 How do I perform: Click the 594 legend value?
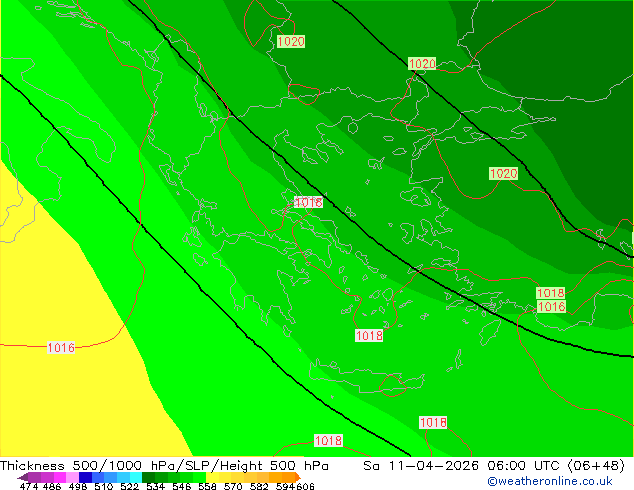point(285,486)
